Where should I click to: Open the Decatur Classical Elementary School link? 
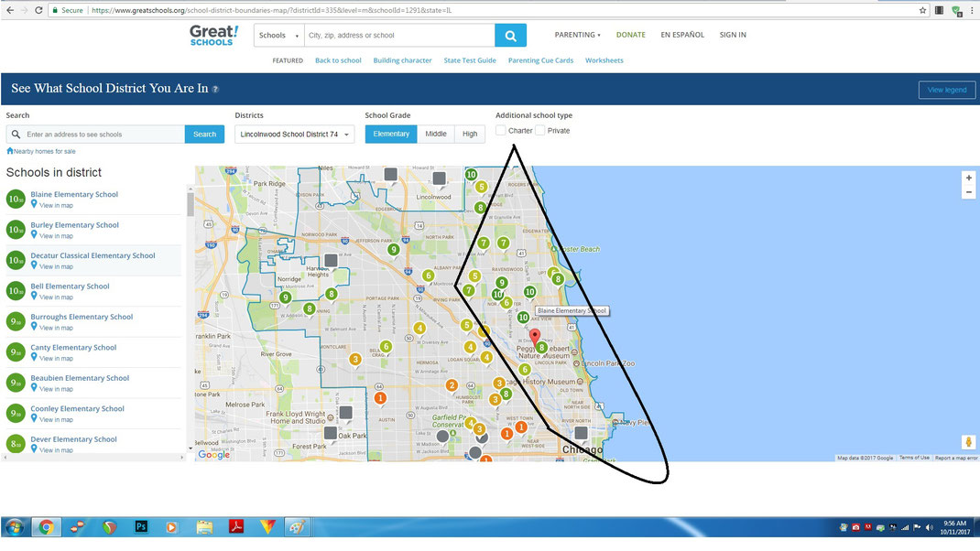[93, 255]
